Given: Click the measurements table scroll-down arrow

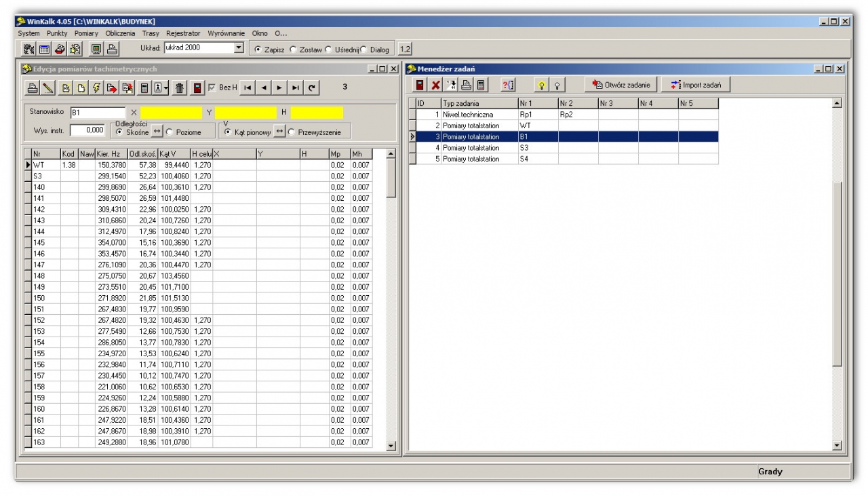Looking at the screenshot, I should [x=390, y=446].
